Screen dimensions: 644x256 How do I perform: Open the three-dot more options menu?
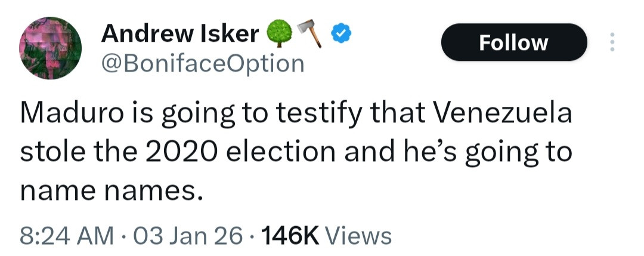point(611,42)
